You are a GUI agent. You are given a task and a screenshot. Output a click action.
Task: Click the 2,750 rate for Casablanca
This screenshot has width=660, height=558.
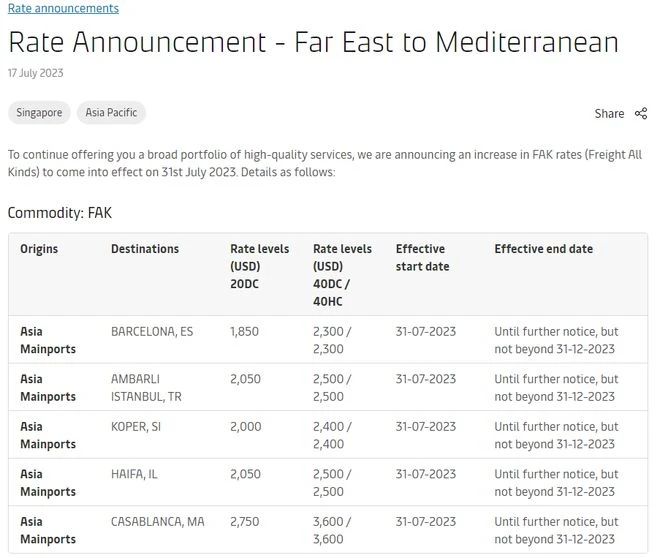(x=245, y=522)
